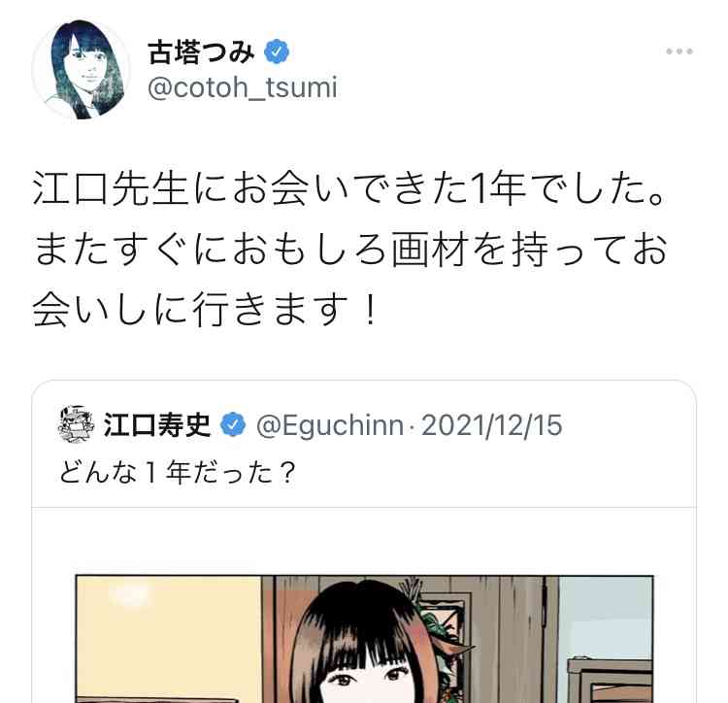The image size is (728, 703).
Task: Visit the @cotoh_tsumi handle
Action: click(242, 87)
